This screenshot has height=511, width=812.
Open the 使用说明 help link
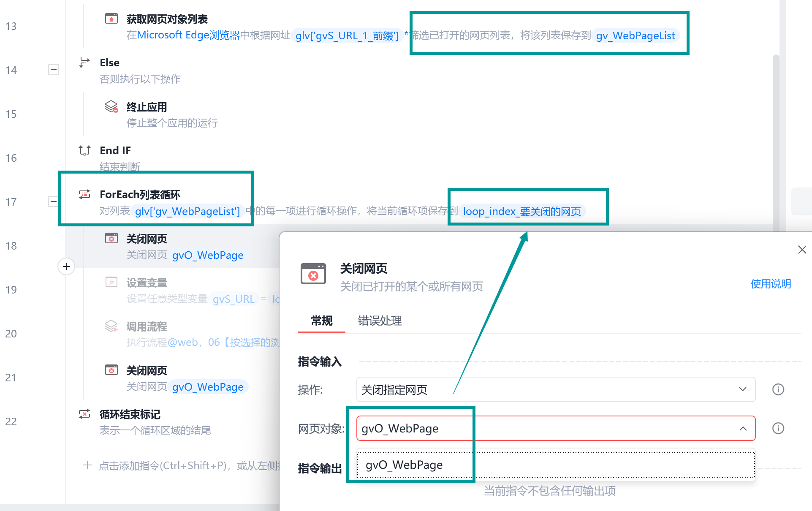pyautogui.click(x=770, y=284)
